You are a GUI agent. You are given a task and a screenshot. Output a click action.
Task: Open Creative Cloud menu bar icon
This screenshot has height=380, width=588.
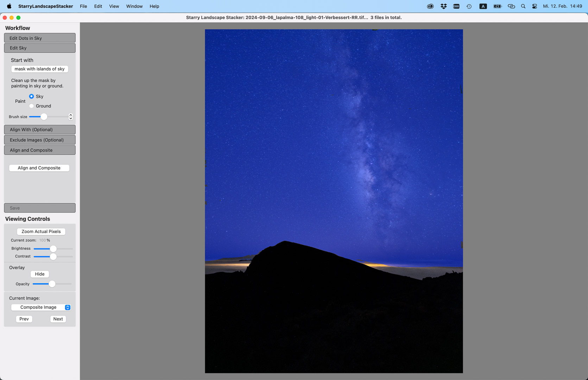click(430, 6)
